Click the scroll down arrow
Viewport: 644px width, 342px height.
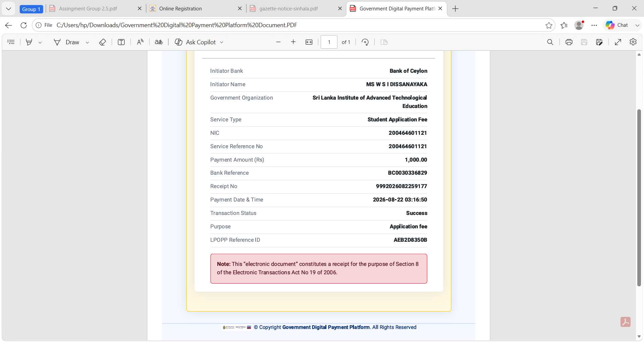[639, 336]
